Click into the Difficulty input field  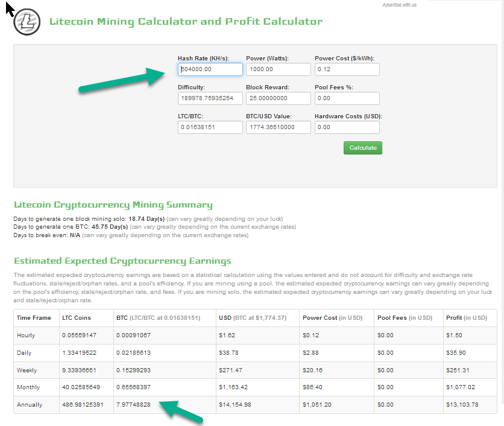210,98
